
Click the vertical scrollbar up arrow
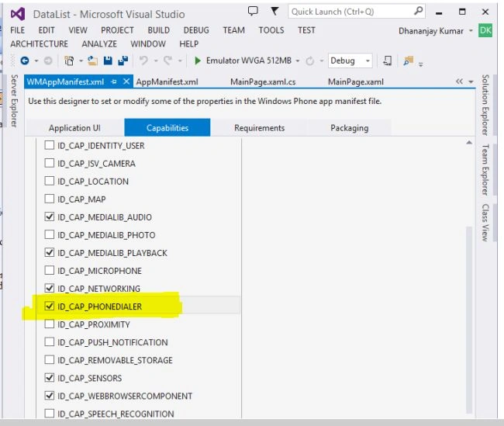(x=469, y=143)
